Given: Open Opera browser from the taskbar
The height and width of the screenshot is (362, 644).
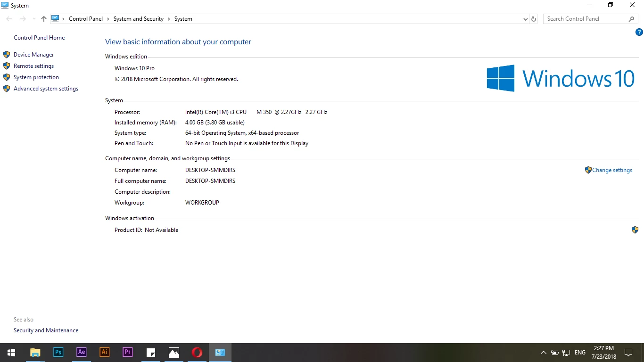Looking at the screenshot, I should [197, 353].
